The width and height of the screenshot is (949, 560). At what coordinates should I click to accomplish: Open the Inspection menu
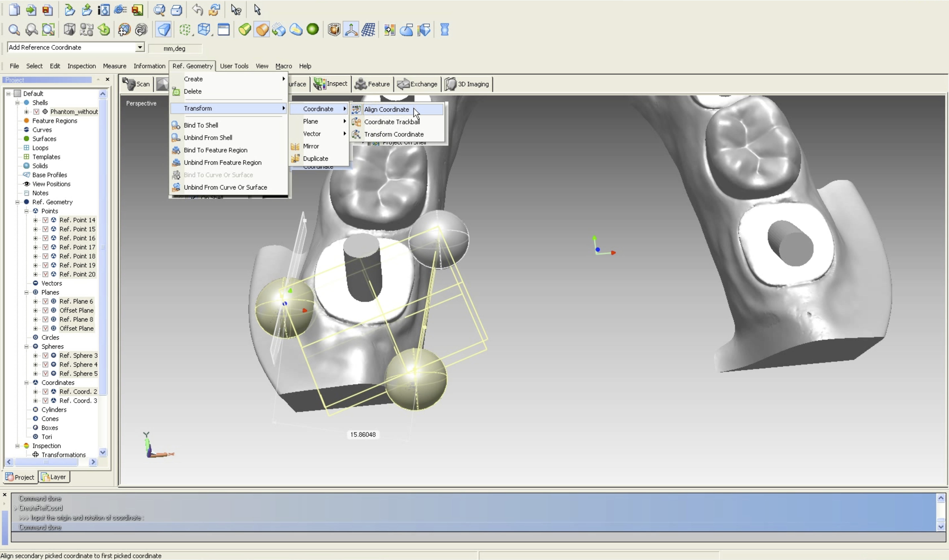click(x=82, y=66)
